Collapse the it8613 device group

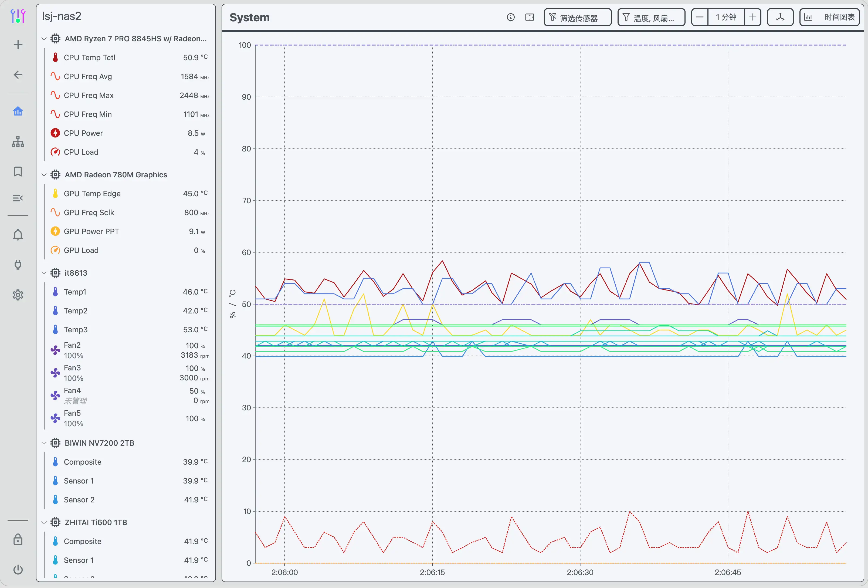[x=44, y=273]
